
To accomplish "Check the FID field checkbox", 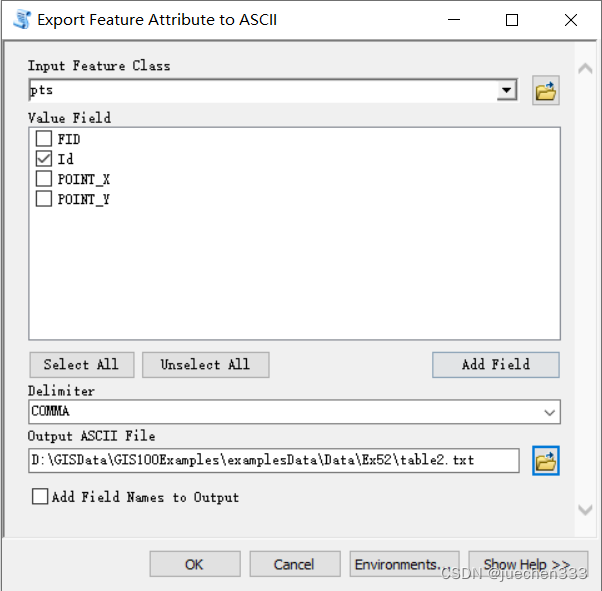I will tap(44, 139).
